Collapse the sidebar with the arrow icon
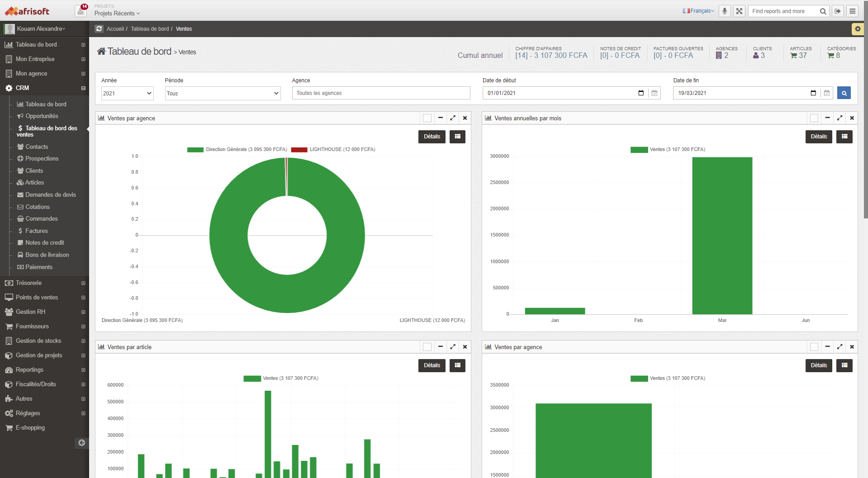The height and width of the screenshot is (478, 868). (x=81, y=443)
